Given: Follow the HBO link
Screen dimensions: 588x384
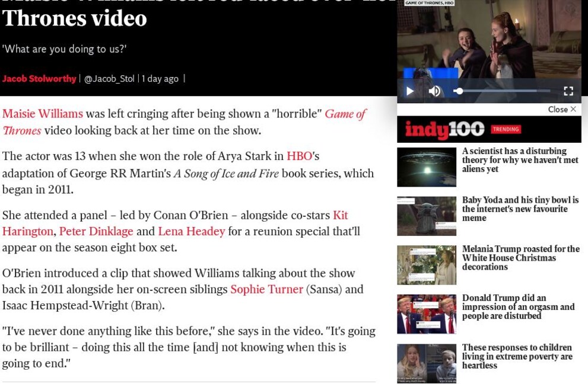Looking at the screenshot, I should tap(300, 156).
